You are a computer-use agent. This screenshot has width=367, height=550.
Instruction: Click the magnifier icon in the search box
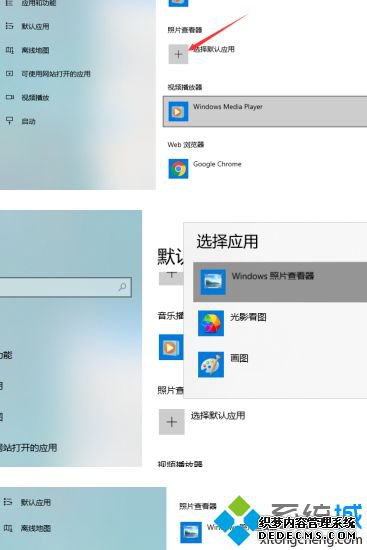122,287
